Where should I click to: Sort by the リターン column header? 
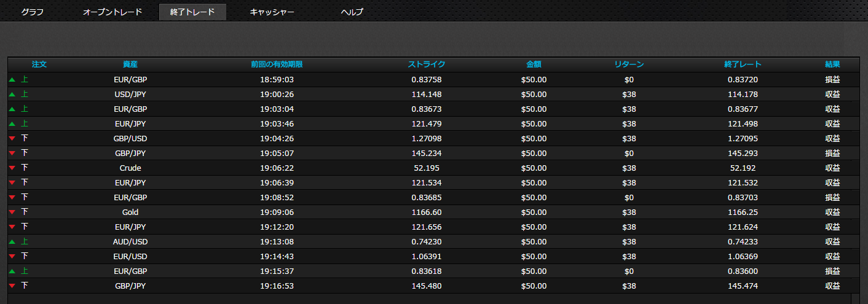click(x=629, y=64)
